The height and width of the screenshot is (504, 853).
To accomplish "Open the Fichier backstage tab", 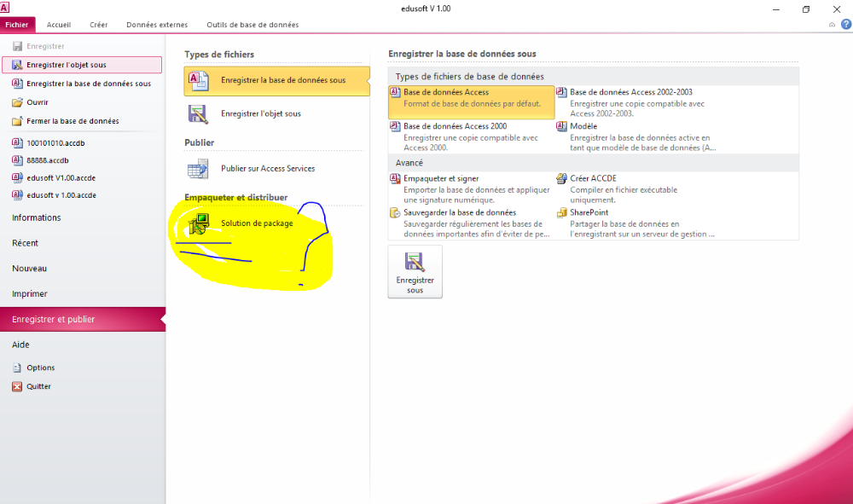I will tap(17, 25).
